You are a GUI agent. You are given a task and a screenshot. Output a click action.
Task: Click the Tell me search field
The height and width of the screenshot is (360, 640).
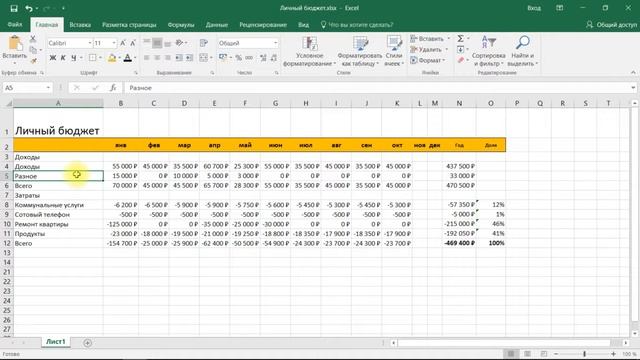point(358,25)
